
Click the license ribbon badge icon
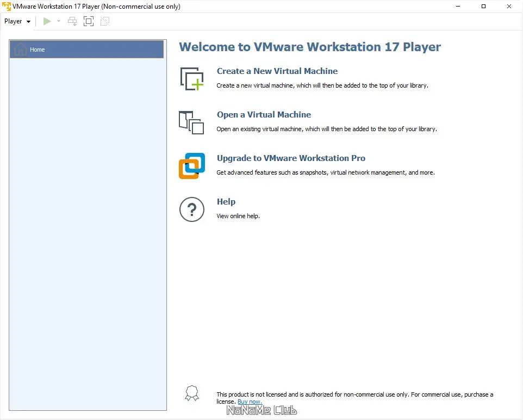click(192, 393)
